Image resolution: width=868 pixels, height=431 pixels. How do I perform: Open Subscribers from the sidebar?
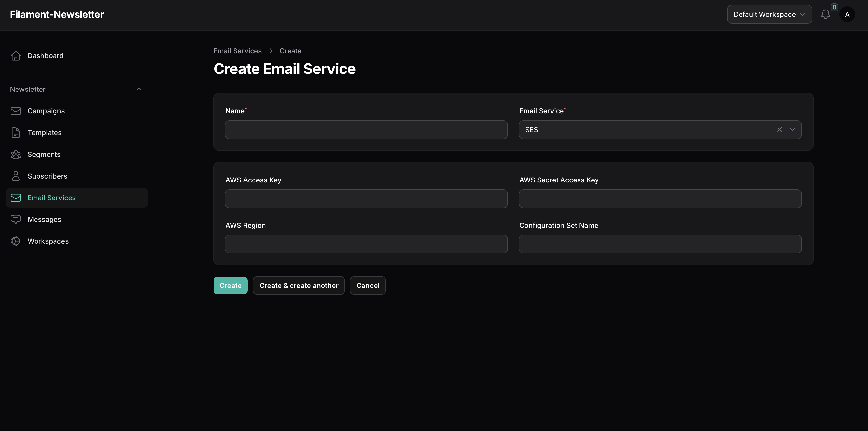77,176
